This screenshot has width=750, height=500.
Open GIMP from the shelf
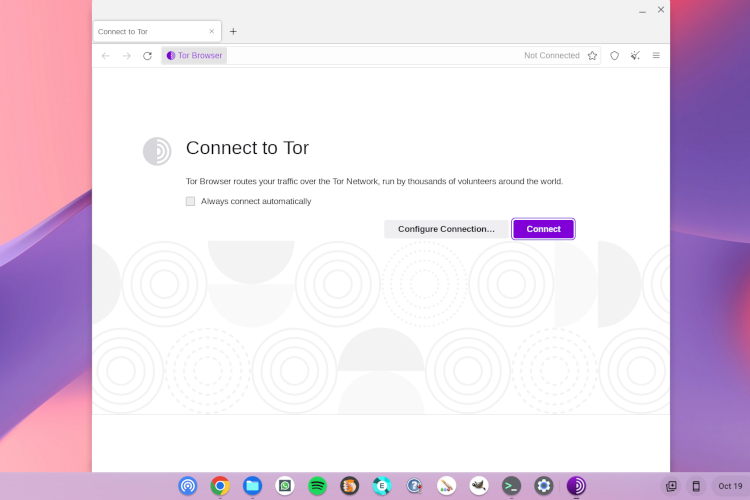[x=479, y=486]
